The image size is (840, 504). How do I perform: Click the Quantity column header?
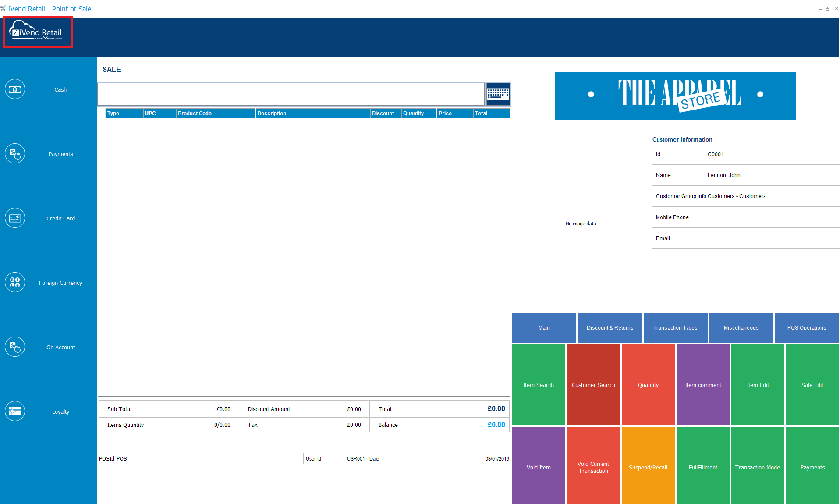(419, 113)
